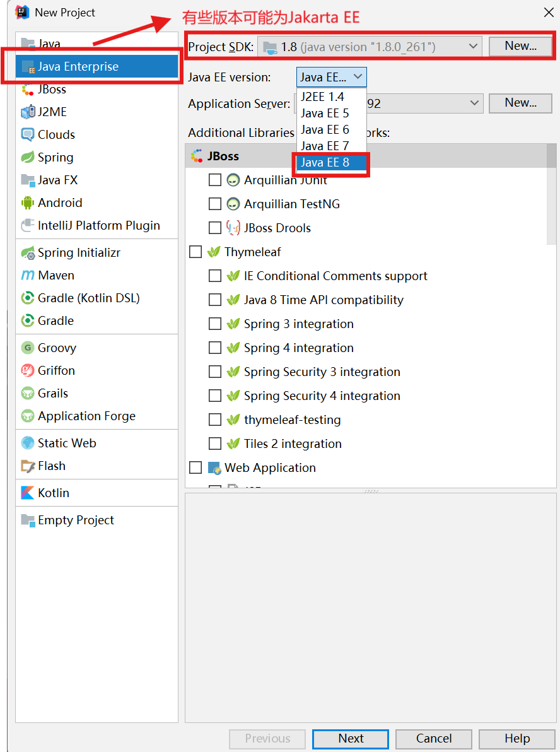Tick Spring Security 3 integration
The width and height of the screenshot is (560, 752).
pyautogui.click(x=215, y=372)
